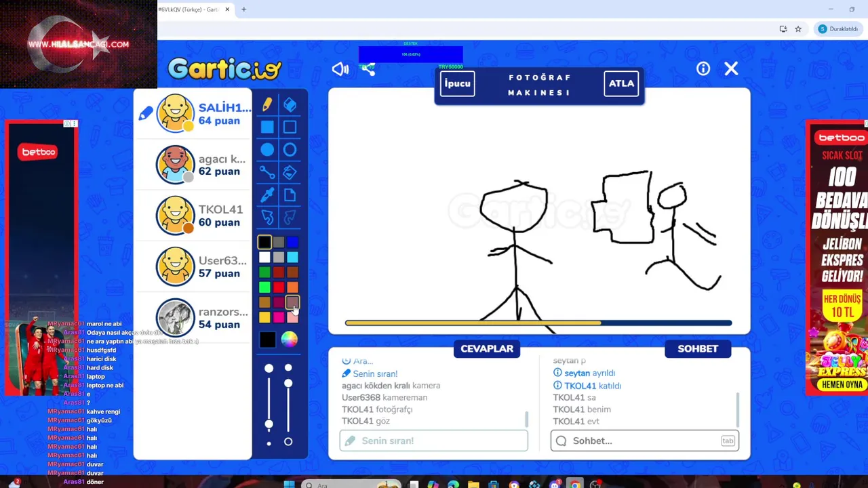Open the 'Duraklatıldı' Chrome profile button
The width and height of the screenshot is (868, 488).
(x=838, y=29)
